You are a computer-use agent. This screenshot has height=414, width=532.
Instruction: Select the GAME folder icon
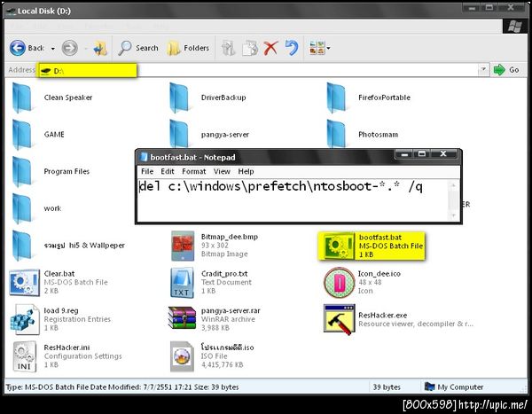22,135
